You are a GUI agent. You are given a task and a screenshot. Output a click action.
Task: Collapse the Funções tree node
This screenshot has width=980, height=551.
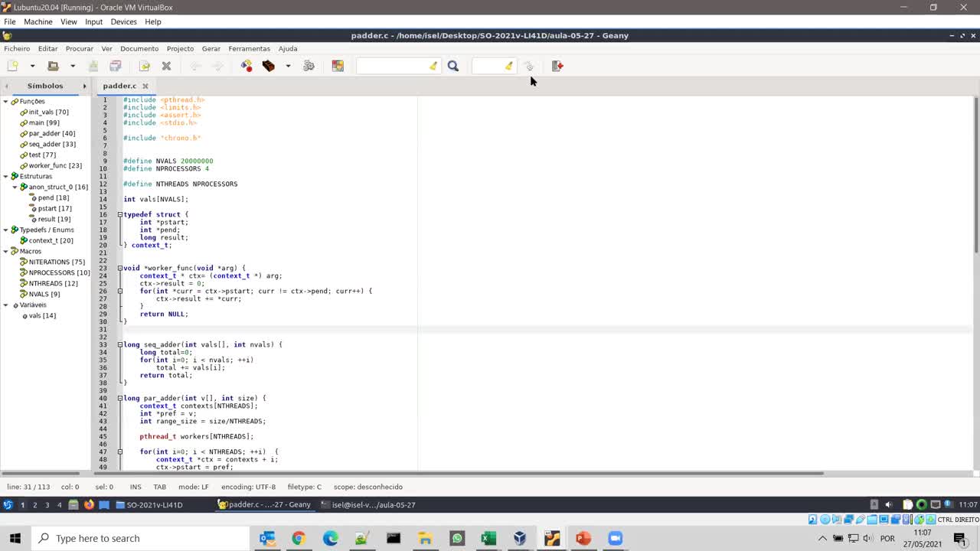click(x=5, y=101)
